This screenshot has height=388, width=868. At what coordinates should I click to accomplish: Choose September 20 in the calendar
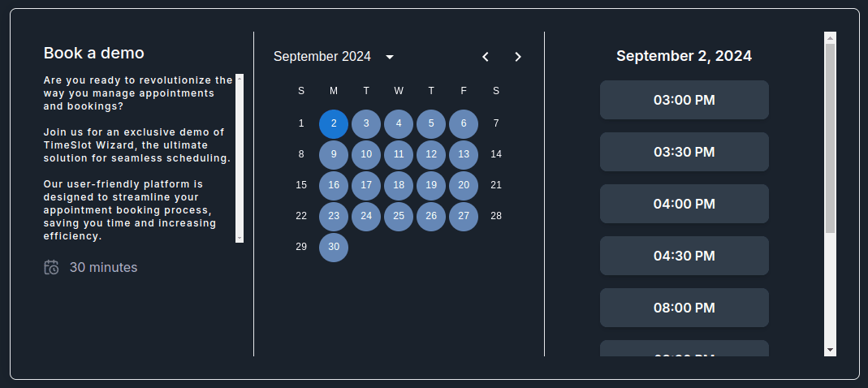464,185
